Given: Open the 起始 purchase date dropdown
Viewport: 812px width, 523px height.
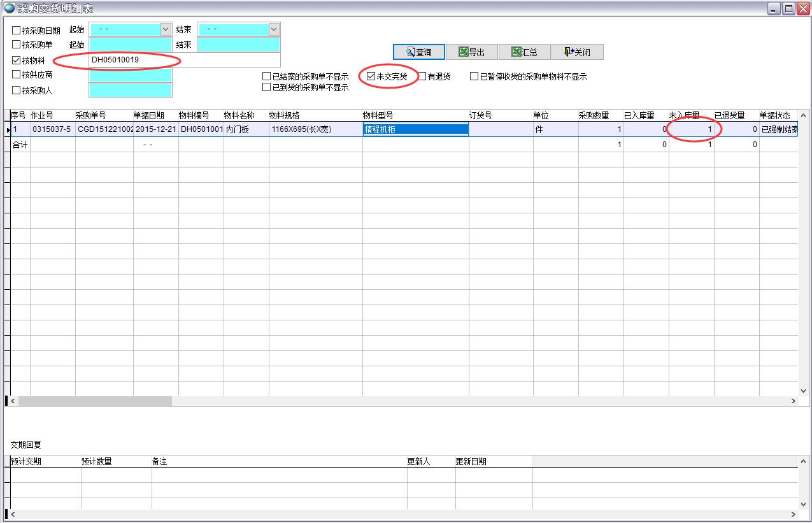Looking at the screenshot, I should click(166, 29).
